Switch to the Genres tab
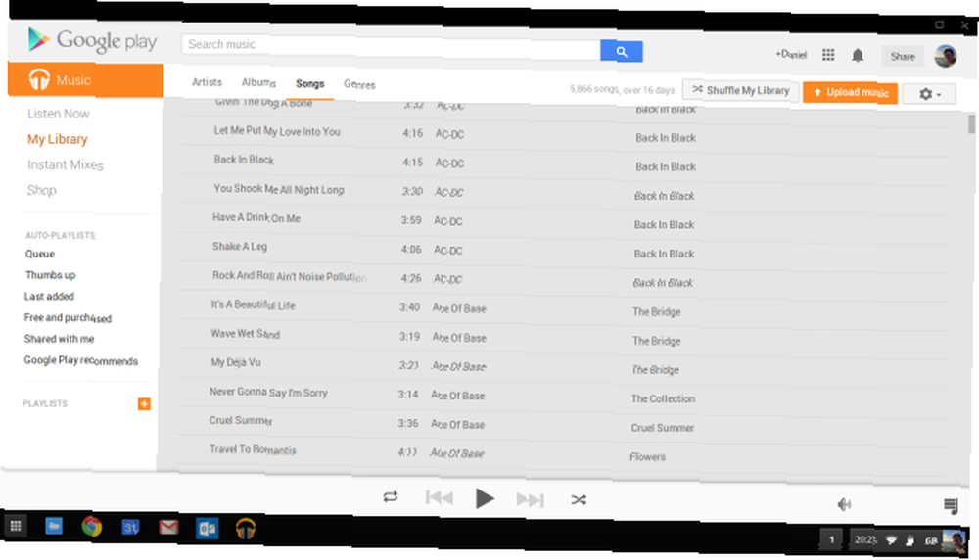 point(359,84)
